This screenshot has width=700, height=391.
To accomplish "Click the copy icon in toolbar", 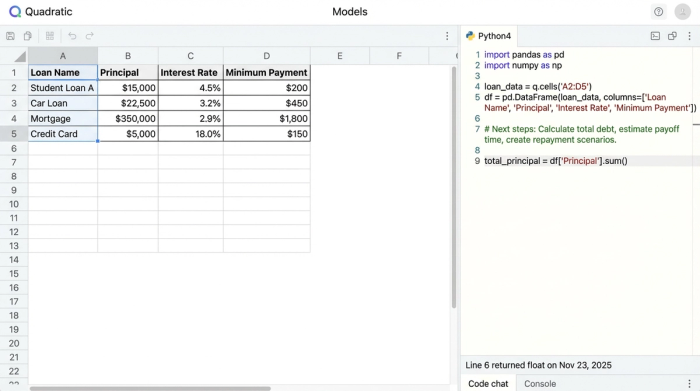I will point(28,36).
